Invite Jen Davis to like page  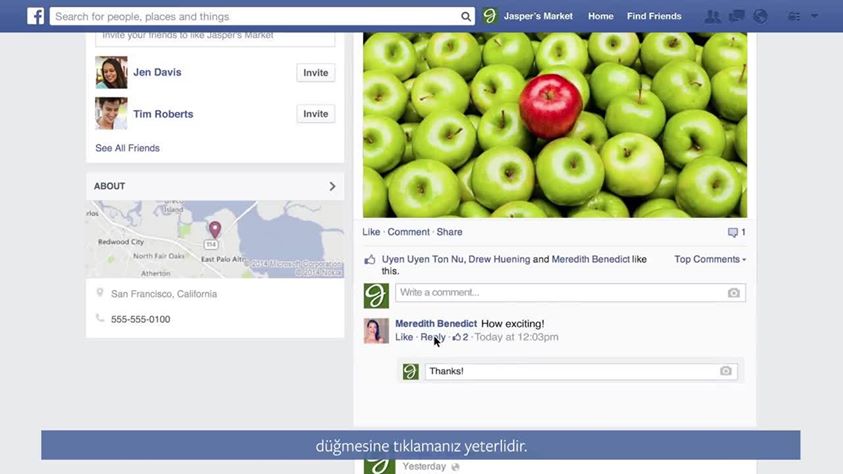point(316,73)
